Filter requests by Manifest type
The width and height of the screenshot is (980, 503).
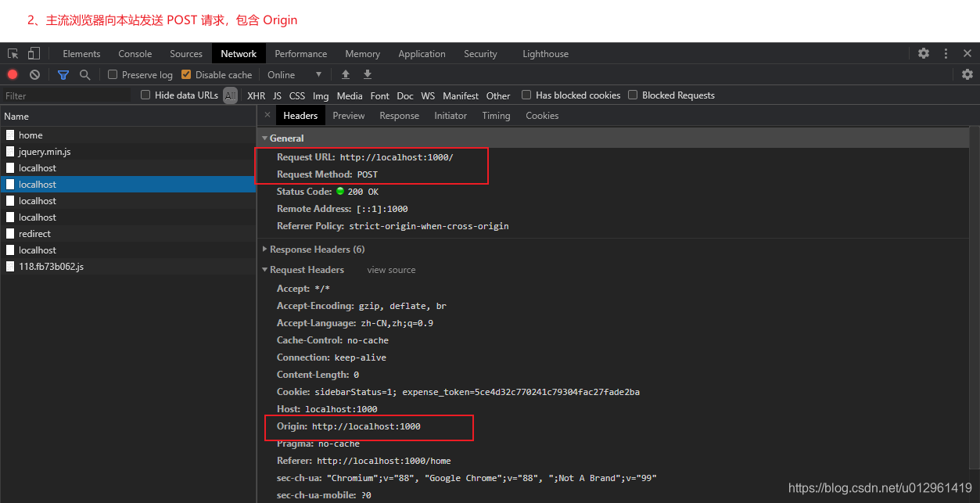click(x=461, y=95)
